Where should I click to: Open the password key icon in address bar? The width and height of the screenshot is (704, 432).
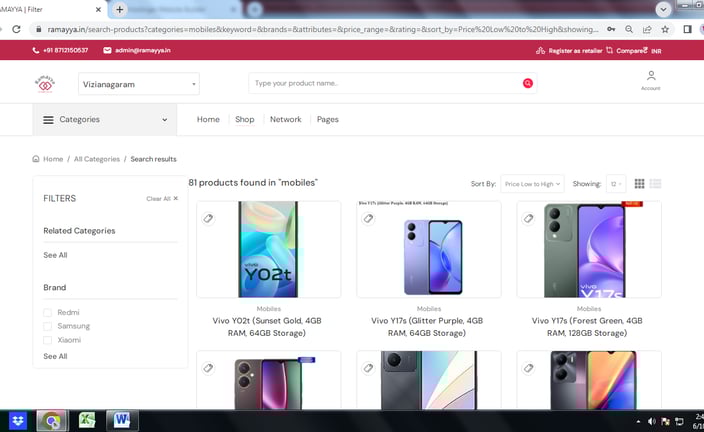[x=611, y=29]
